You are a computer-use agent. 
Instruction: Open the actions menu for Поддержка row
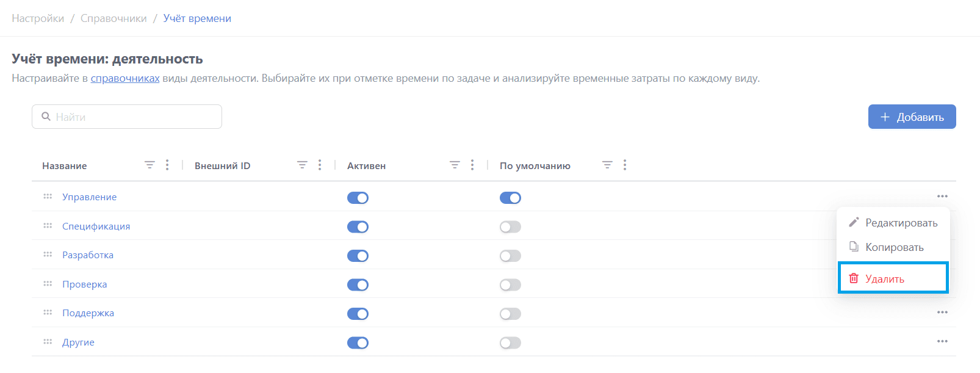point(942,313)
